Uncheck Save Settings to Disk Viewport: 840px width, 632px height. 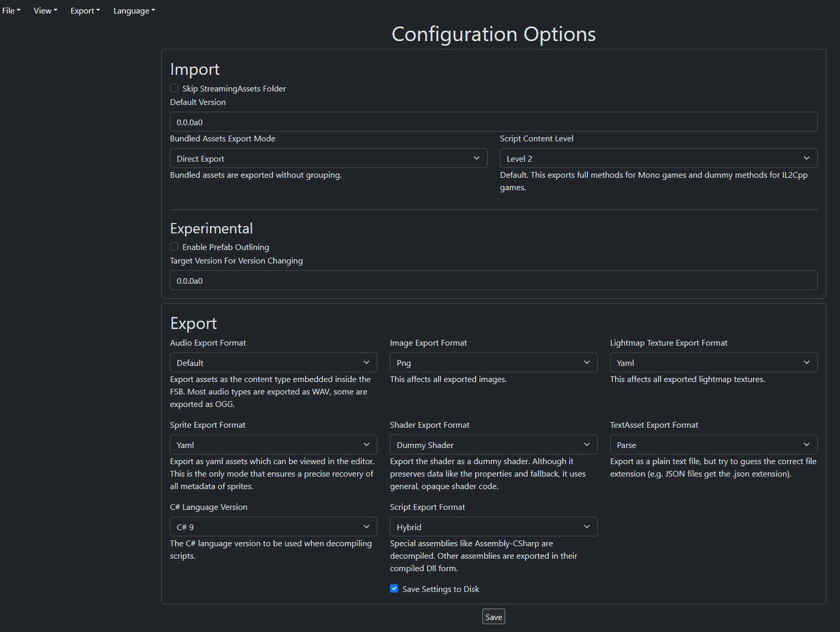tap(394, 588)
